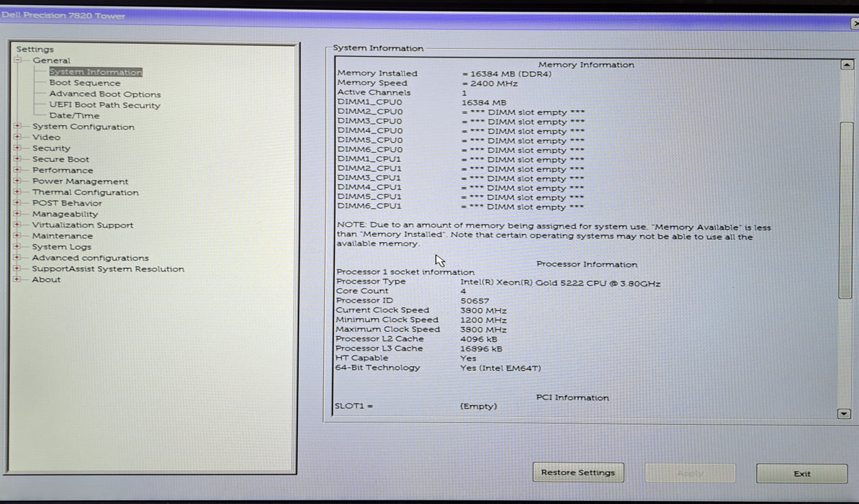Click the Restore Settings button
The height and width of the screenshot is (504, 859).
[578, 472]
